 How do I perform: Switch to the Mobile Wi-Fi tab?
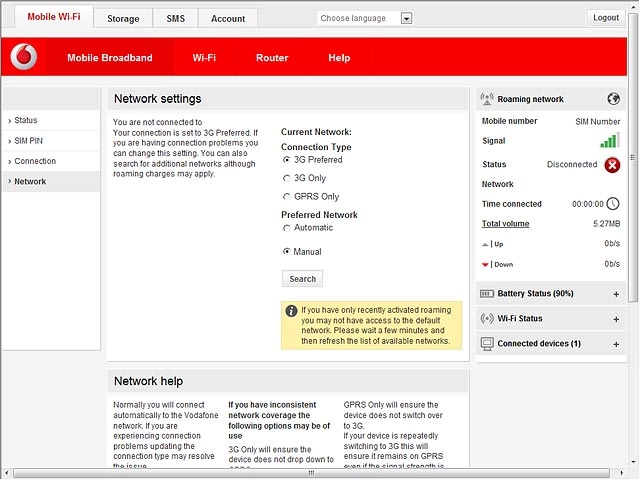[x=54, y=17]
